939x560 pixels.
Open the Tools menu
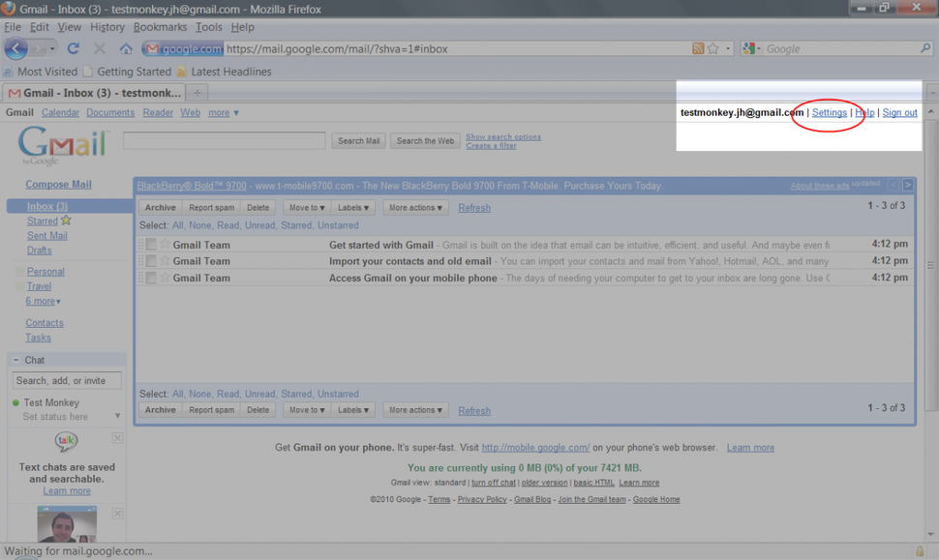207,27
